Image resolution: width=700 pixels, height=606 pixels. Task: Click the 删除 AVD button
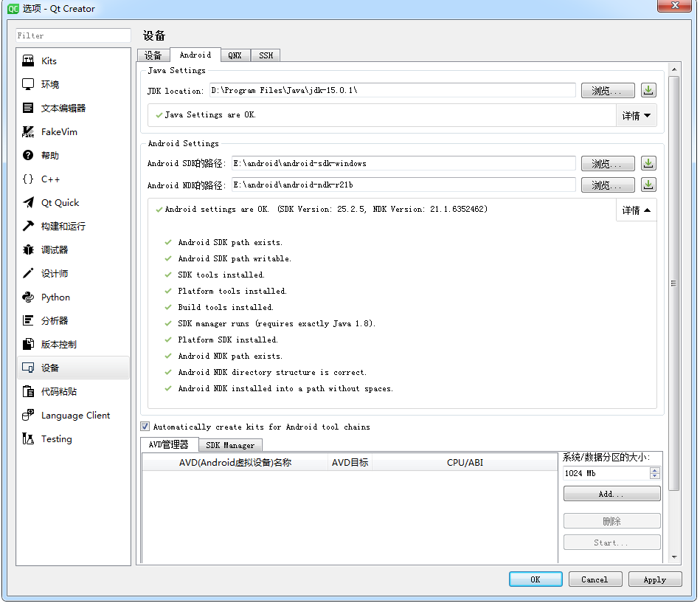[x=611, y=521]
